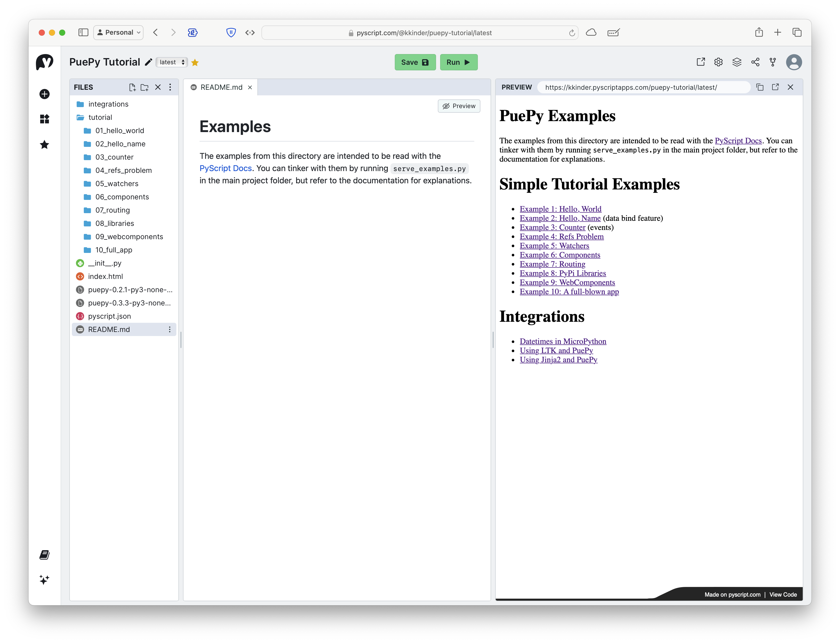The width and height of the screenshot is (840, 643).
Task: Open the puepy-0.3.3 wheel file
Action: 124,303
